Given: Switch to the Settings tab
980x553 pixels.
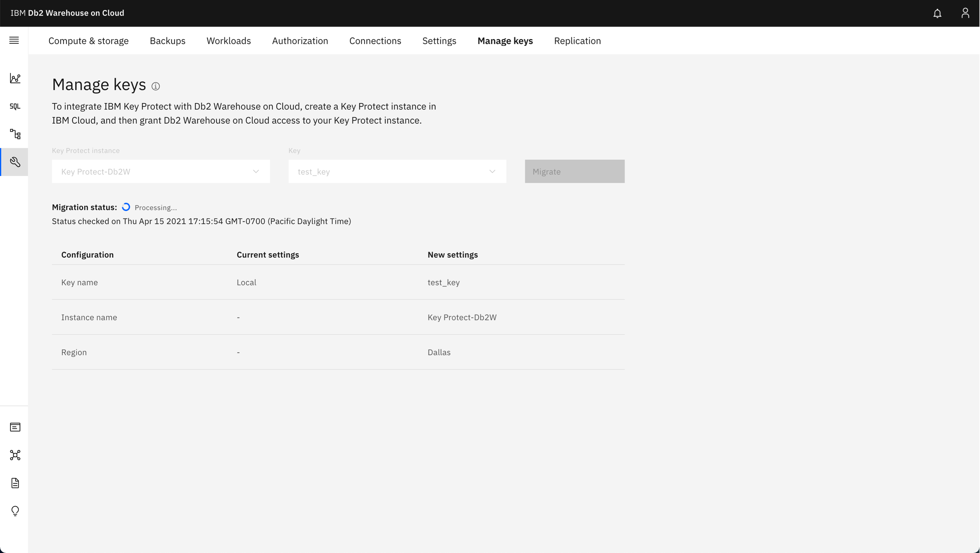Looking at the screenshot, I should click(439, 41).
